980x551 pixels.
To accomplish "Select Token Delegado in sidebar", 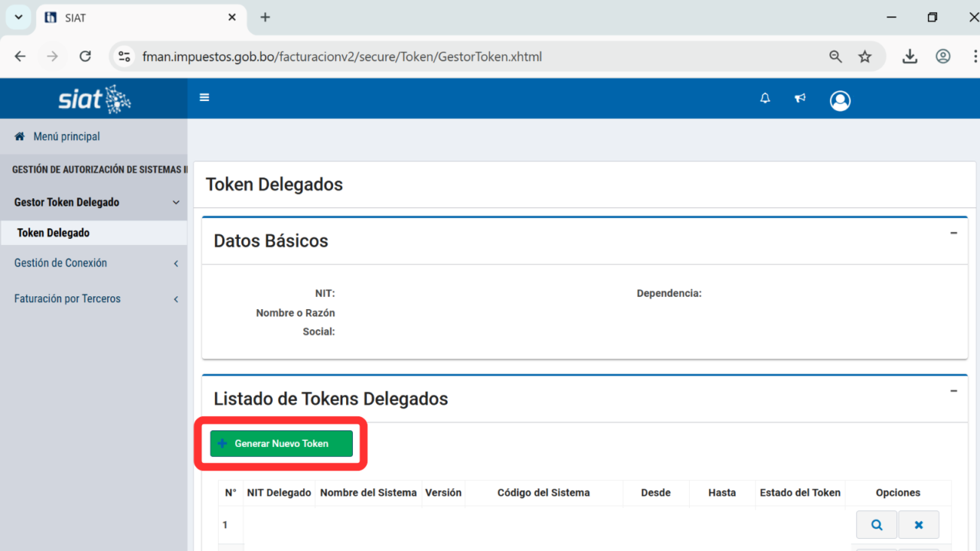I will (54, 233).
